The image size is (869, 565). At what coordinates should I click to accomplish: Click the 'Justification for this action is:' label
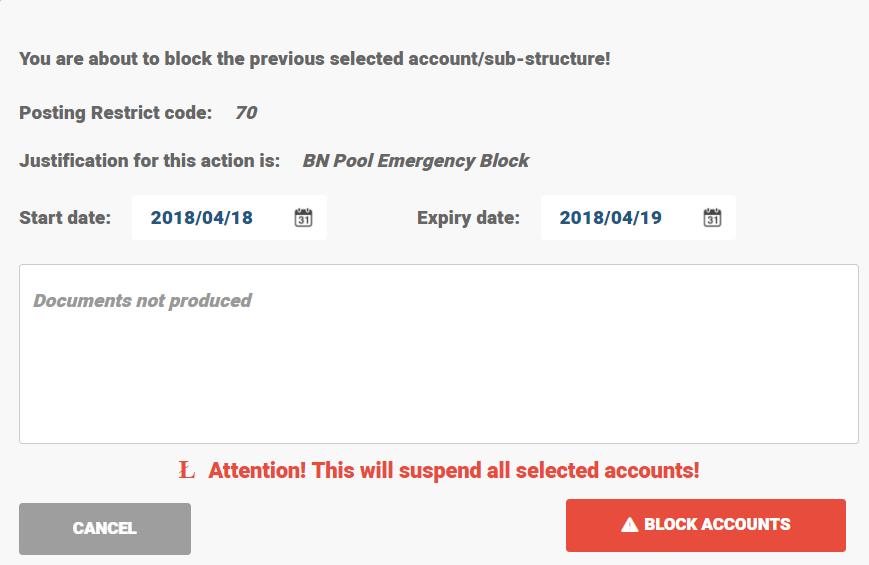click(150, 161)
